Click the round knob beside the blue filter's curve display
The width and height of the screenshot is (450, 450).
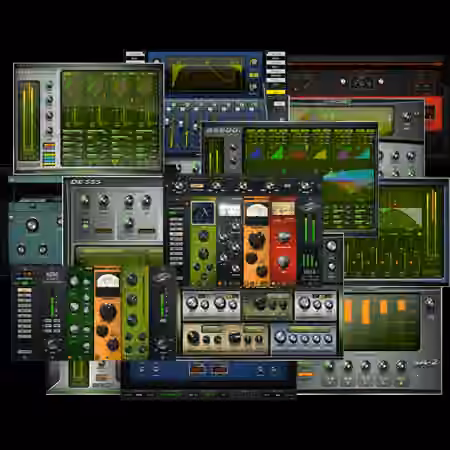[254, 62]
